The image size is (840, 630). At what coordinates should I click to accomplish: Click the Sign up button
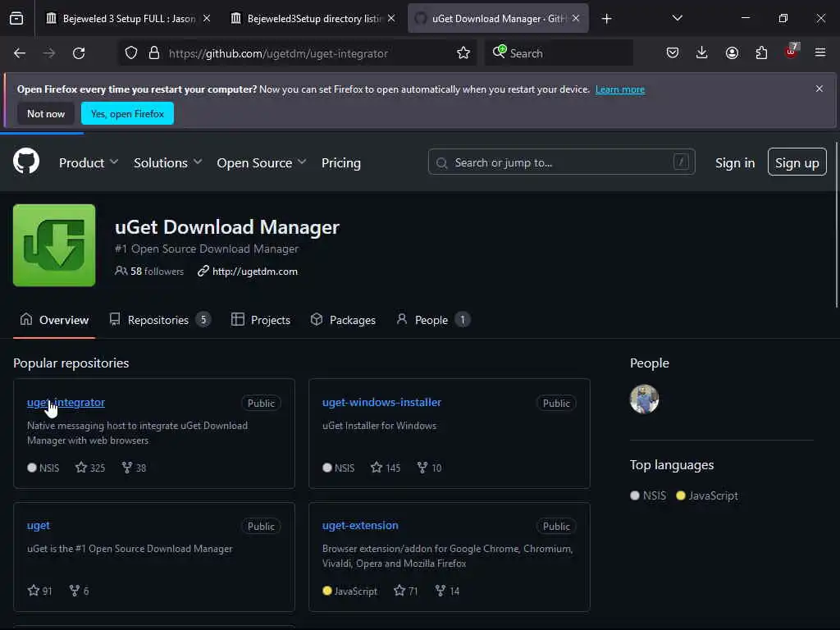(797, 162)
